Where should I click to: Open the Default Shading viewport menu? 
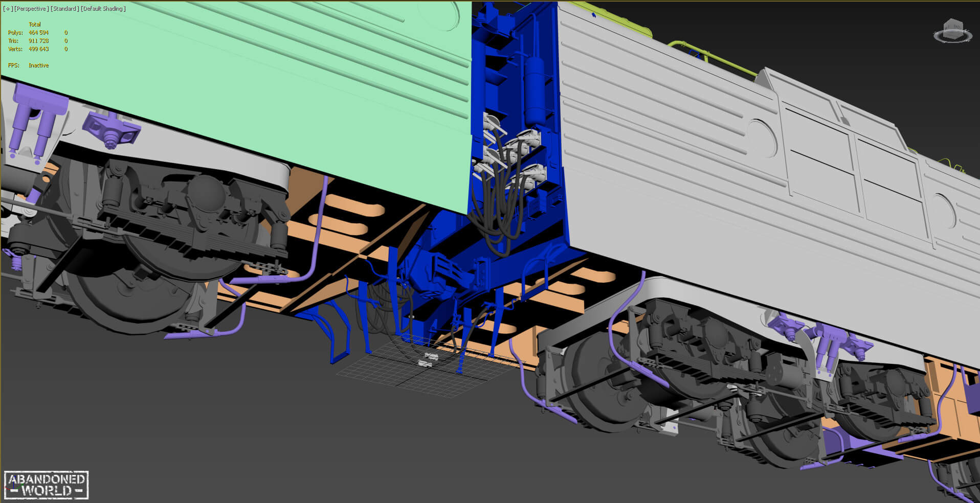[103, 9]
